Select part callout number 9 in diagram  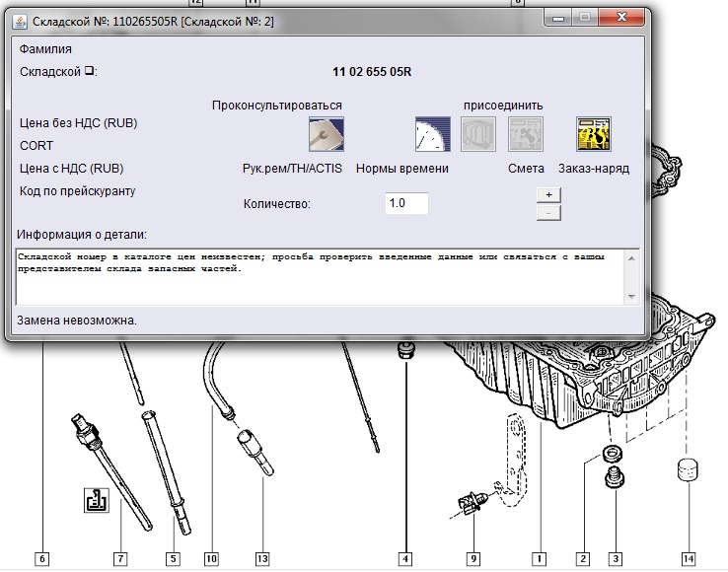[x=473, y=559]
